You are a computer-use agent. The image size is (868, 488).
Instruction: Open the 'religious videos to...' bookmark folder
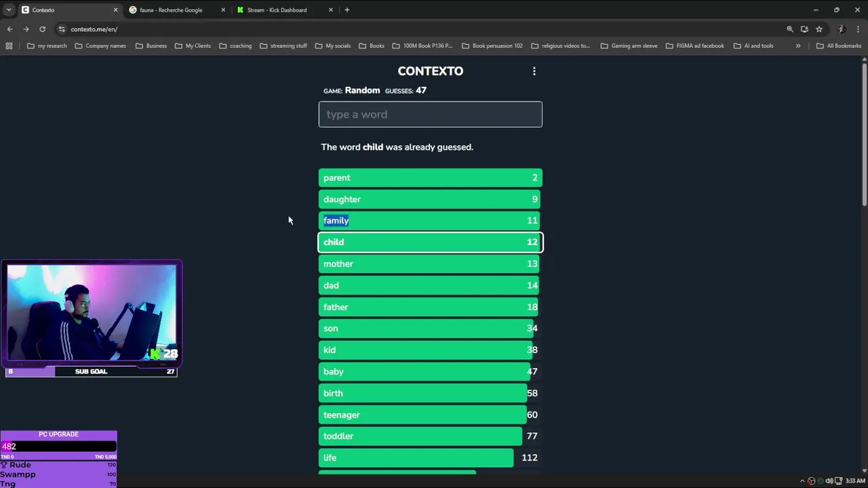point(560,46)
